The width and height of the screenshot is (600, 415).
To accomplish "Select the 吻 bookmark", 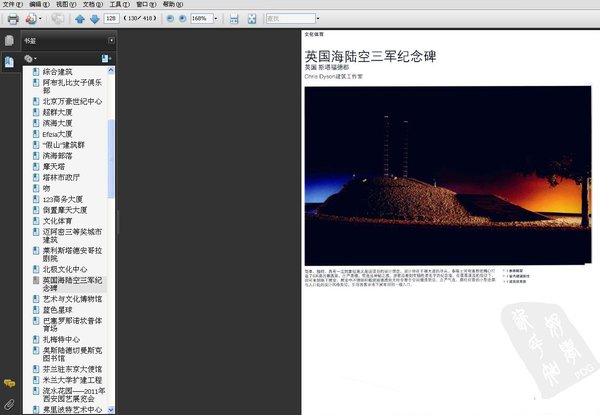I will pos(46,188).
